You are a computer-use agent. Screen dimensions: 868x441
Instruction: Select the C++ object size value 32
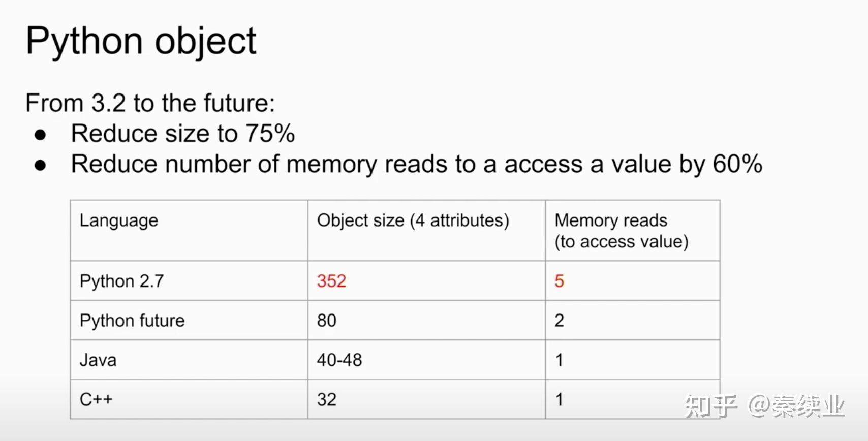point(327,399)
